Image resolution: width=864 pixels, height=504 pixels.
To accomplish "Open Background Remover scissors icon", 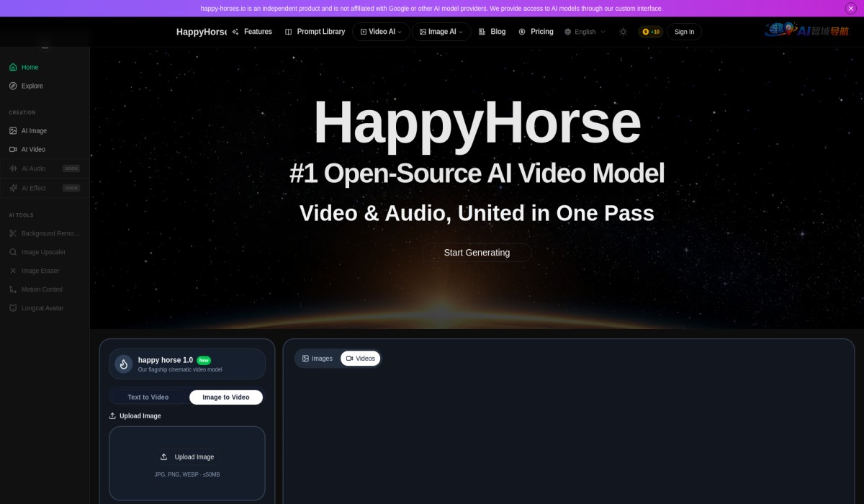I will coord(13,233).
